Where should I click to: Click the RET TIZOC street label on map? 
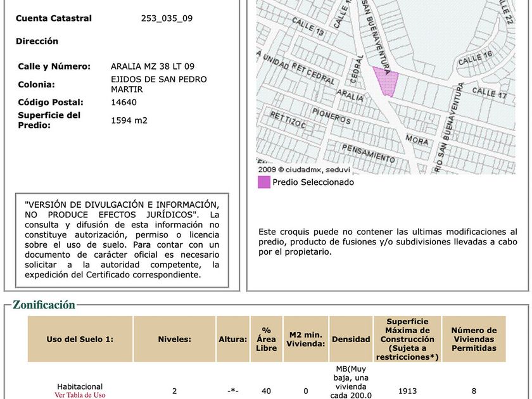click(x=288, y=120)
